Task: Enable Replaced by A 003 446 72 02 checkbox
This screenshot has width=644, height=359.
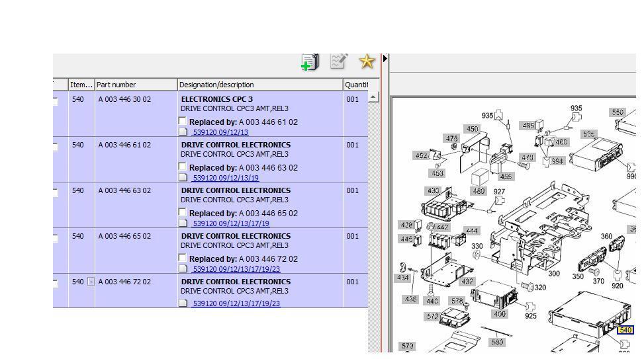Action: click(x=183, y=258)
